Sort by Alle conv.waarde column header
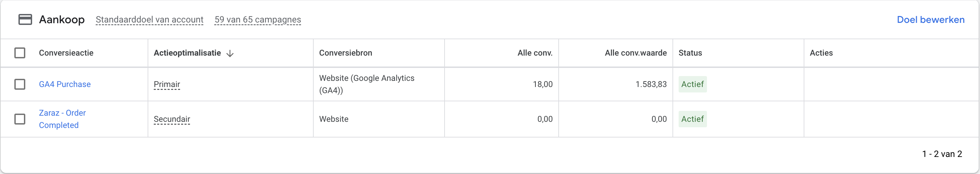 [635, 53]
